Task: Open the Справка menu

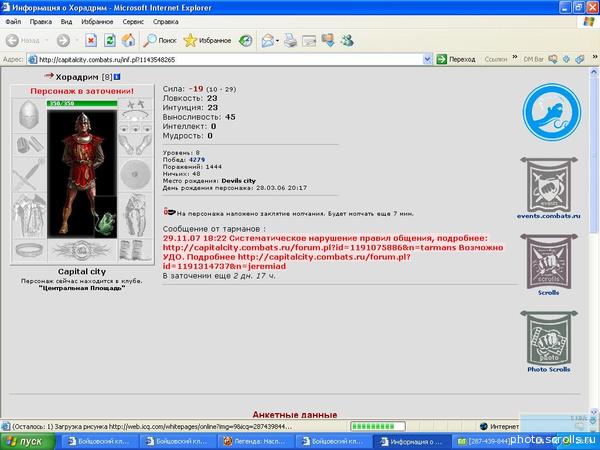Action: tap(166, 22)
